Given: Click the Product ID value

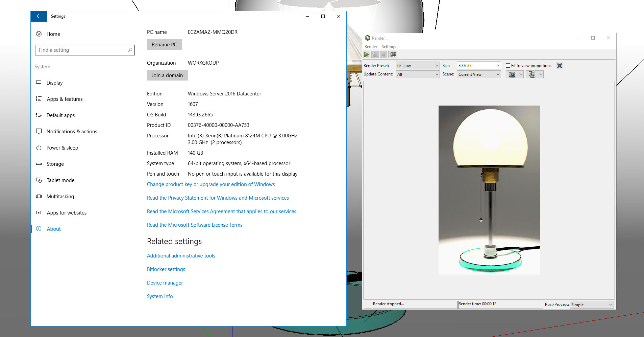Looking at the screenshot, I should coord(219,125).
